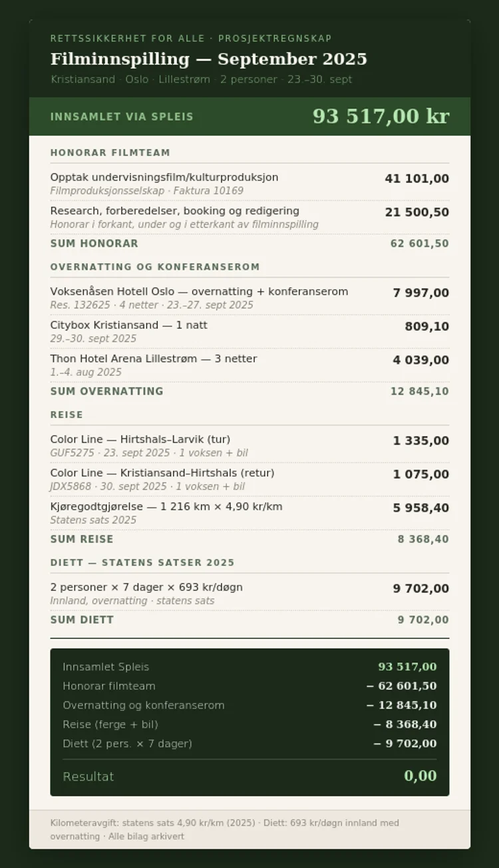The height and width of the screenshot is (868, 499).
Task: Click the Kilometeravgift footer note
Action: pyautogui.click(x=225, y=829)
